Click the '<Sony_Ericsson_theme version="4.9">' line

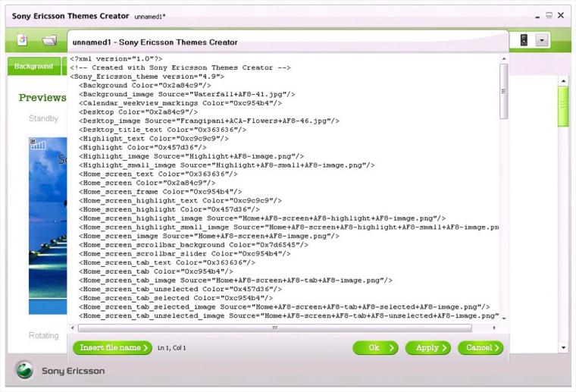(147, 77)
